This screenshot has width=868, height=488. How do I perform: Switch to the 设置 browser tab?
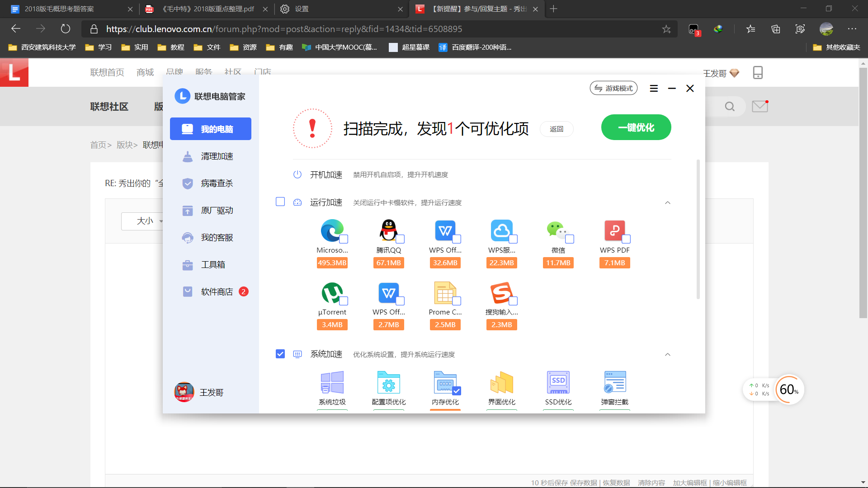pos(341,9)
